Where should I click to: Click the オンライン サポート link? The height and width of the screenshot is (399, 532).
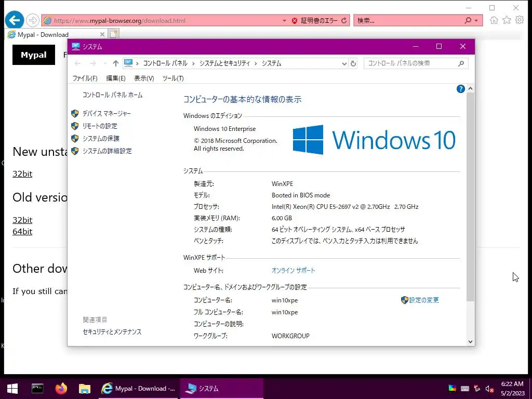[x=293, y=270]
